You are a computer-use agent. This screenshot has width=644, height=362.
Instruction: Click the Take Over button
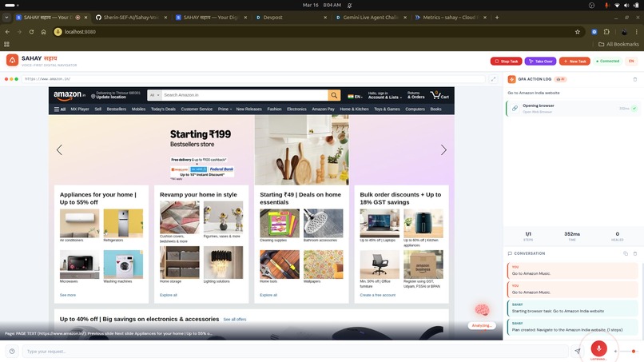540,62
